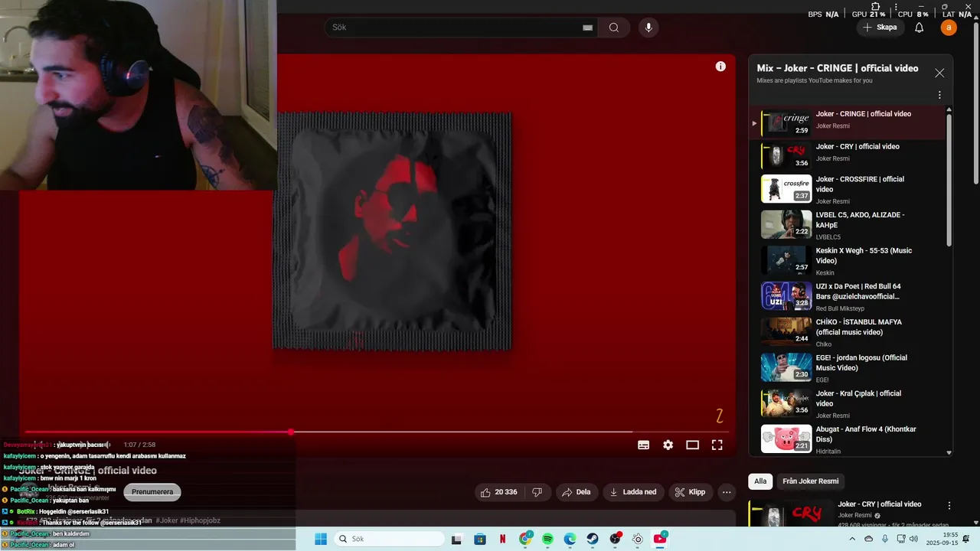Screen dimensions: 980x551
Task: Dislike the video
Action: click(x=537, y=492)
